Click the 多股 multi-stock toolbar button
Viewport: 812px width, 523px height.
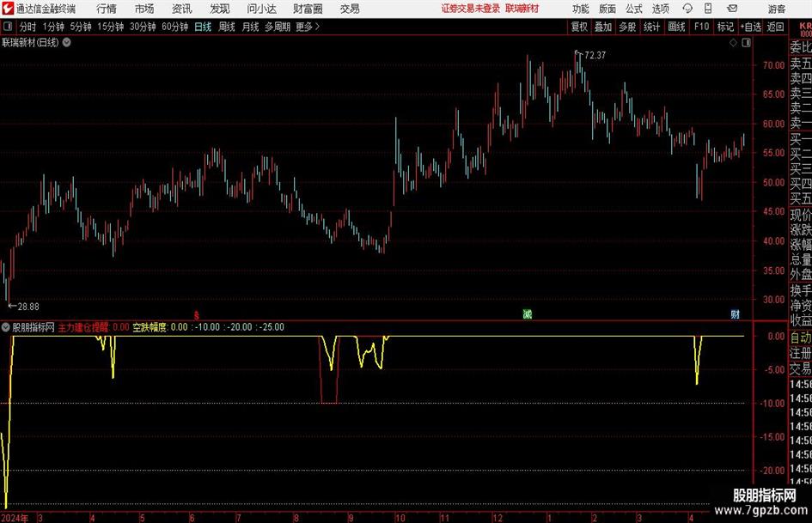pos(627,27)
